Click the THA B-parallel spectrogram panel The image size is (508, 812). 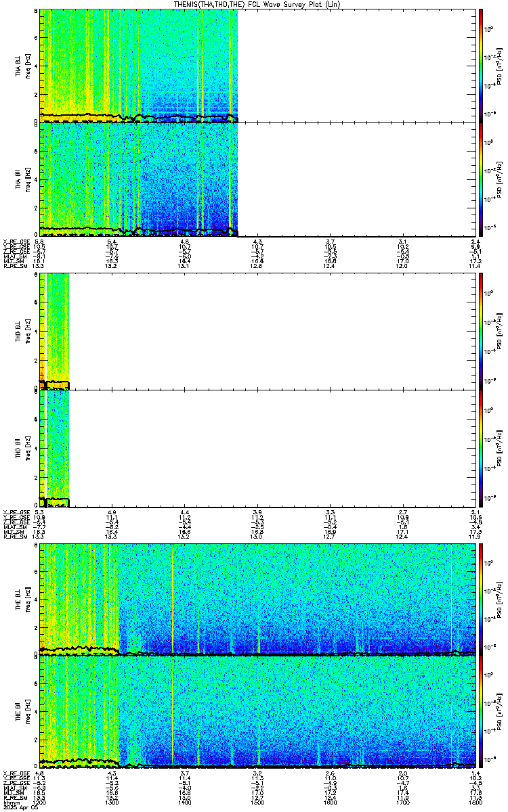click(258, 179)
